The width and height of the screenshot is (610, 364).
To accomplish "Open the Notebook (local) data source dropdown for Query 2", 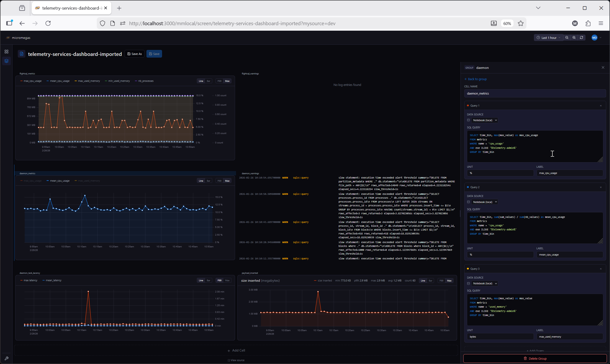I will 485,202.
